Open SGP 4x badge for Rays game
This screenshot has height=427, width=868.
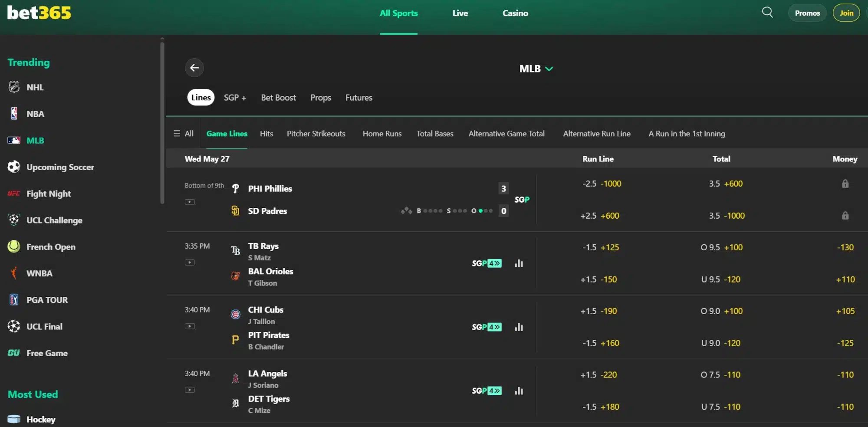tap(487, 263)
